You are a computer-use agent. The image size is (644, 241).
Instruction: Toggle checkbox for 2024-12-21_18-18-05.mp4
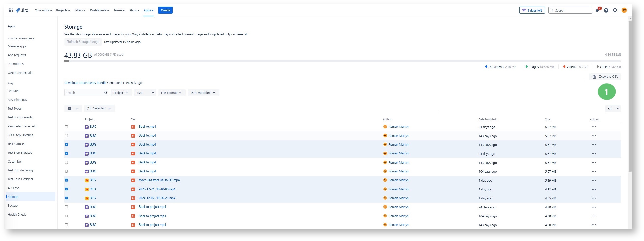pyautogui.click(x=66, y=189)
